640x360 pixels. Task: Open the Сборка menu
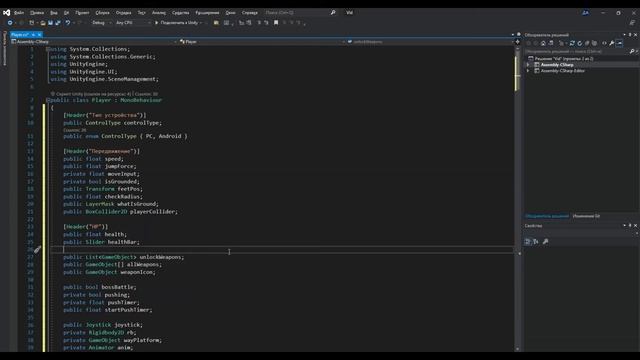coord(102,13)
